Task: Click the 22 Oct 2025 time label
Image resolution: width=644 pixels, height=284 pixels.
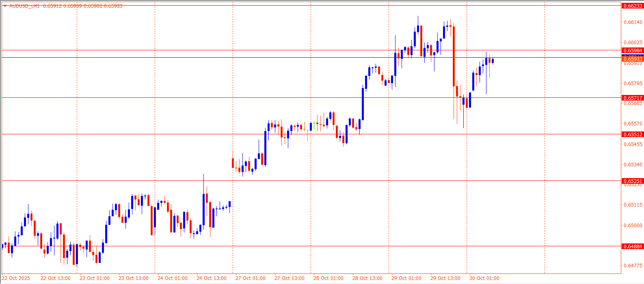Action: click(x=16, y=278)
